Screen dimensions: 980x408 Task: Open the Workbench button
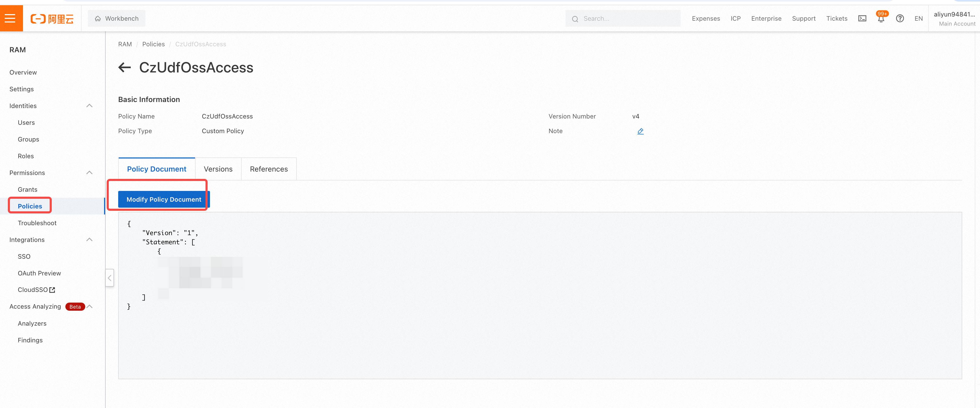click(116, 19)
